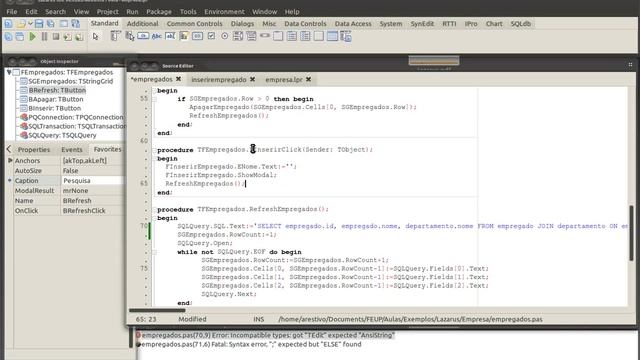The image size is (640, 360).
Task: Select the TToggleBox component icon
Action: pos(198,36)
